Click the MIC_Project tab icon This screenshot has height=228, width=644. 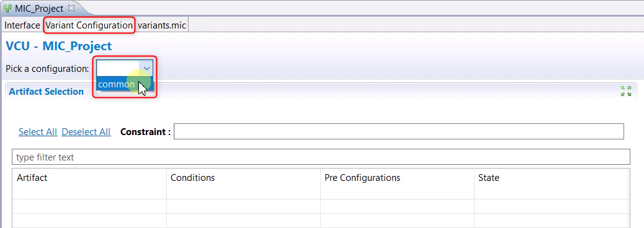[x=7, y=8]
